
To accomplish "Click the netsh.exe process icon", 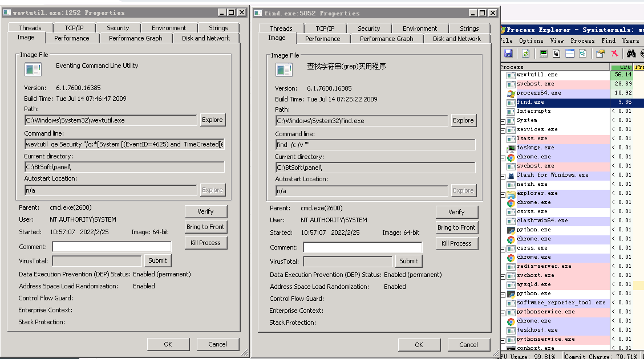I will click(x=511, y=184).
